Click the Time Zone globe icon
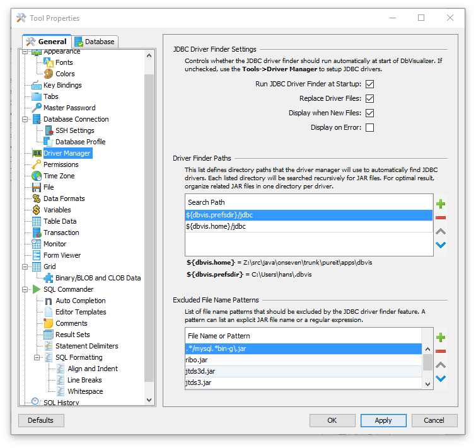 click(37, 176)
